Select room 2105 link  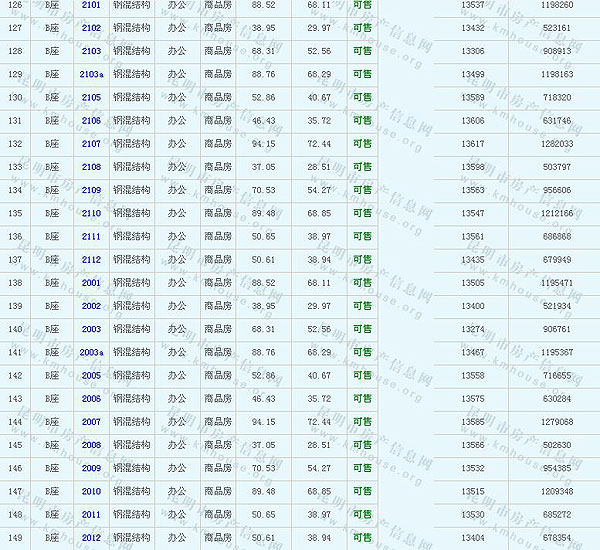coord(91,97)
